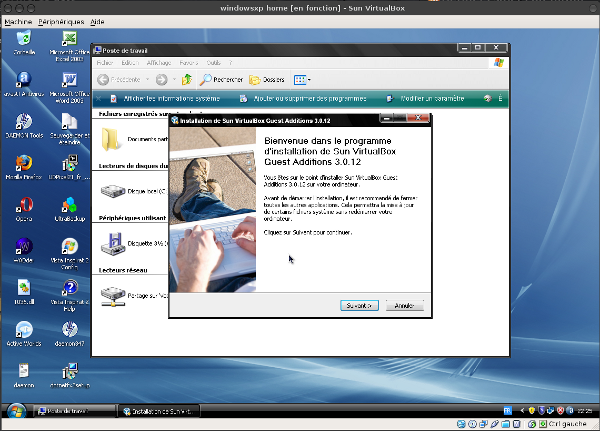Click Ajouter ou supprimer des programmes link
The image size is (600, 431).
coord(310,99)
